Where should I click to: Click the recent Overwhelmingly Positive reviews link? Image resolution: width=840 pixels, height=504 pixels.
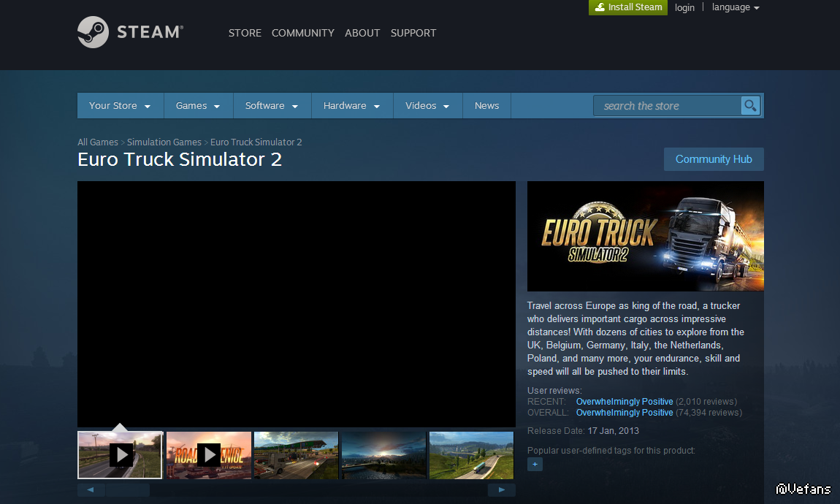(624, 402)
